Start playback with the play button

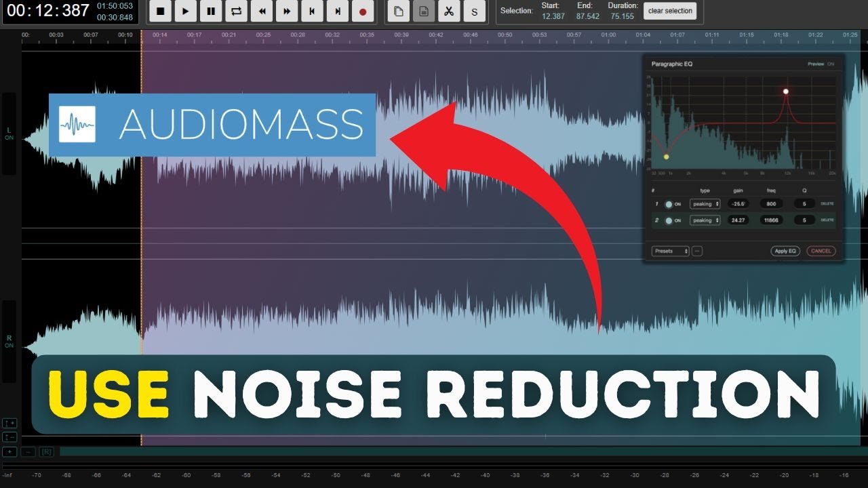click(x=186, y=11)
